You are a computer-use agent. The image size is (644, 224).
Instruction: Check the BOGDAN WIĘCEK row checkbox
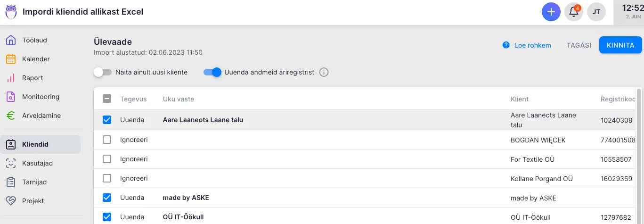tap(107, 140)
